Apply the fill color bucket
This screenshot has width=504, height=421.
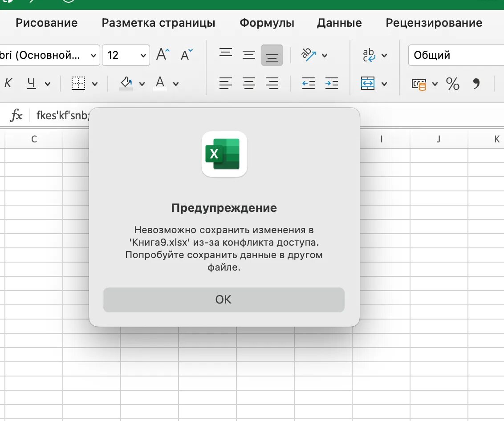126,83
